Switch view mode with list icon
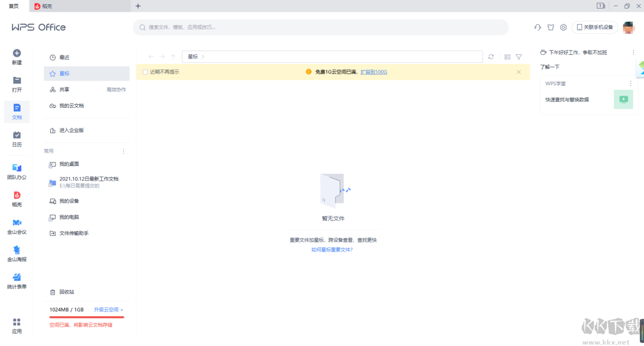 click(x=507, y=57)
